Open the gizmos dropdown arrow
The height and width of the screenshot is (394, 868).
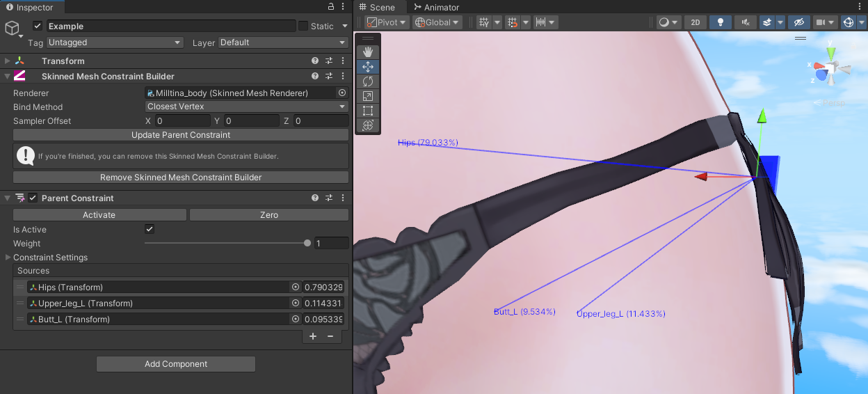click(x=862, y=22)
